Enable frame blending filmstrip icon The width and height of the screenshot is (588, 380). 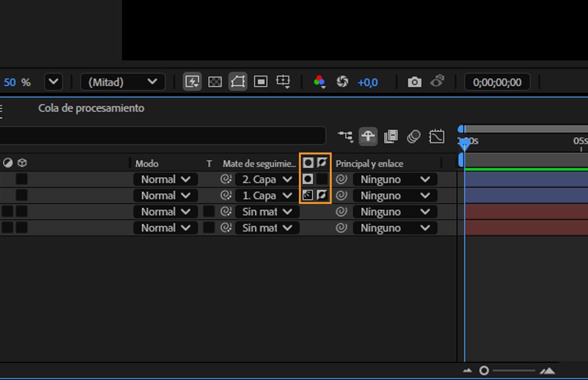click(x=391, y=136)
